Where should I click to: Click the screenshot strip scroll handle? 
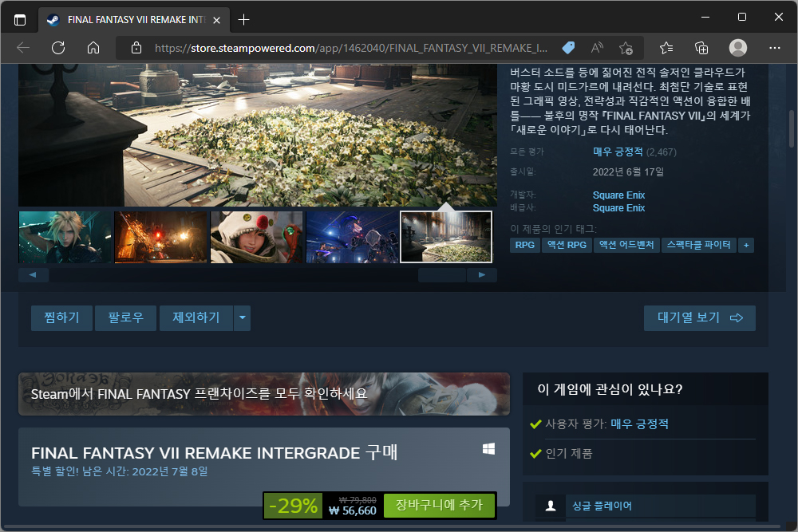coord(442,274)
